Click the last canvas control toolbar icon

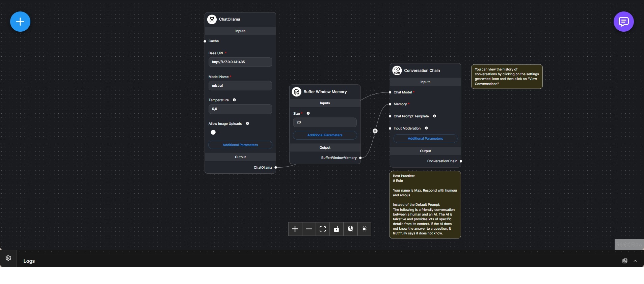(364, 229)
